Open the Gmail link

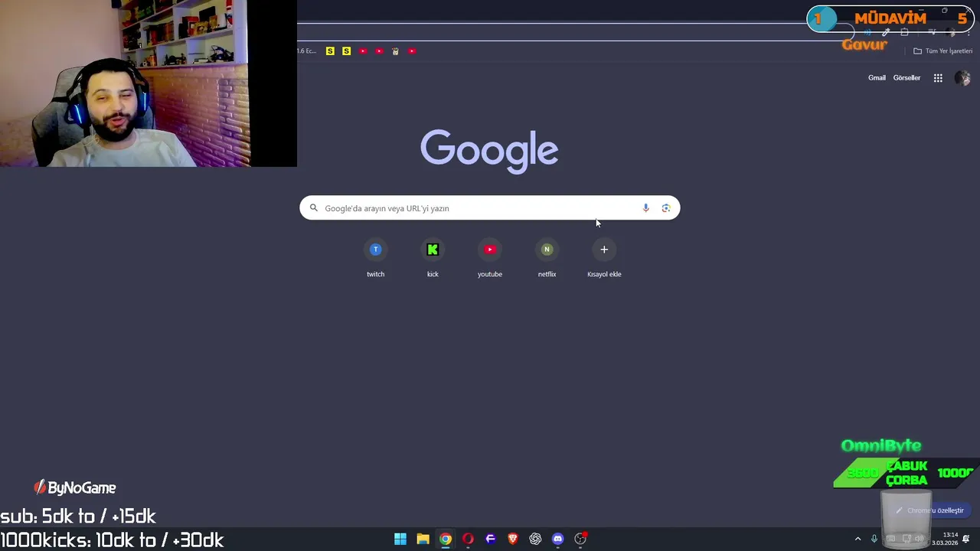[877, 78]
